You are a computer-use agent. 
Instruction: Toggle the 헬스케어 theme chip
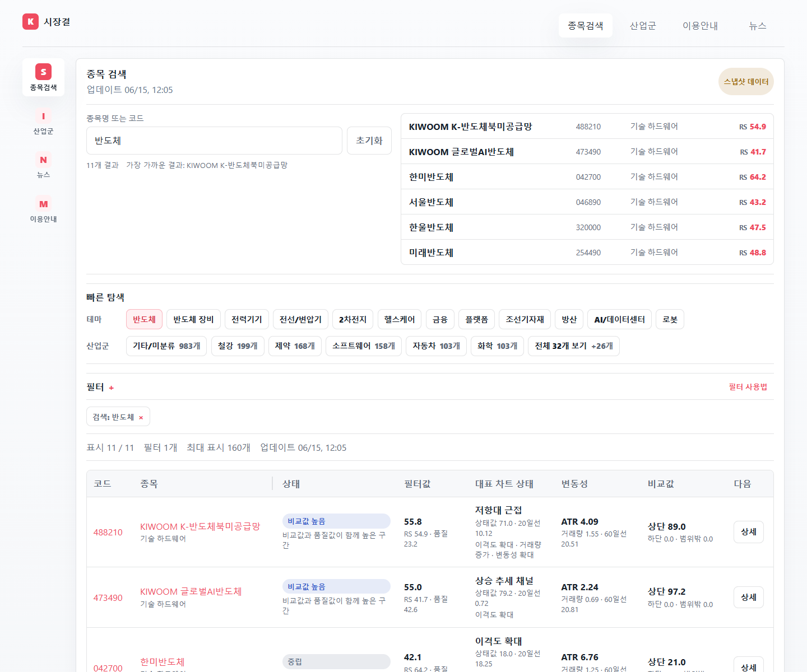[x=400, y=319]
